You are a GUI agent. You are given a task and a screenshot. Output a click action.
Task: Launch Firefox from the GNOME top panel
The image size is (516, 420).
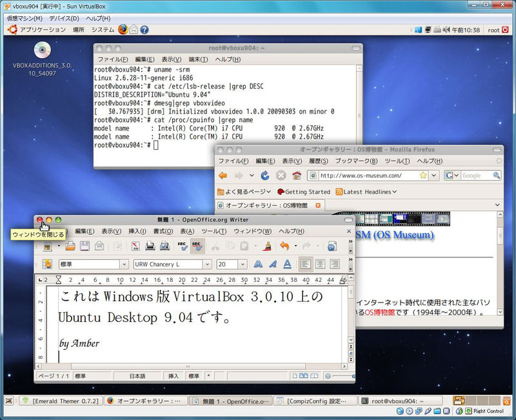(x=123, y=30)
